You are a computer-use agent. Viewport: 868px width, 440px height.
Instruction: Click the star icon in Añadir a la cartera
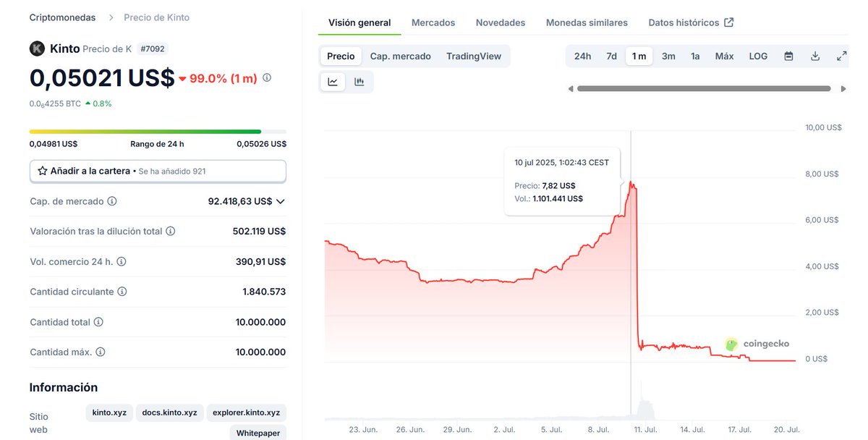[42, 171]
